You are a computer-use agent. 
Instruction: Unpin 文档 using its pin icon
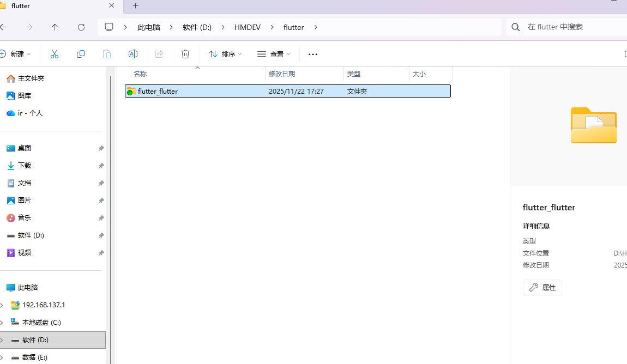click(101, 184)
